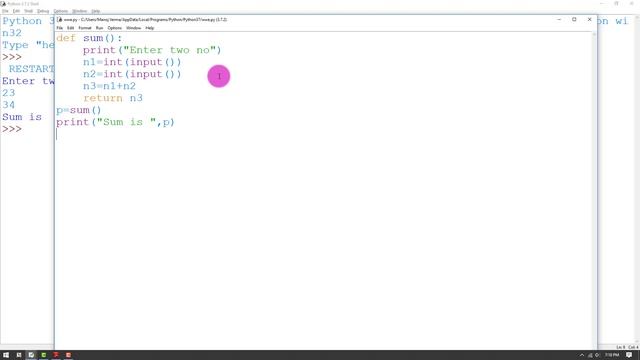Image resolution: width=640 pixels, height=360 pixels.
Task: Open the Help menu in the editor window
Action: 150,28
